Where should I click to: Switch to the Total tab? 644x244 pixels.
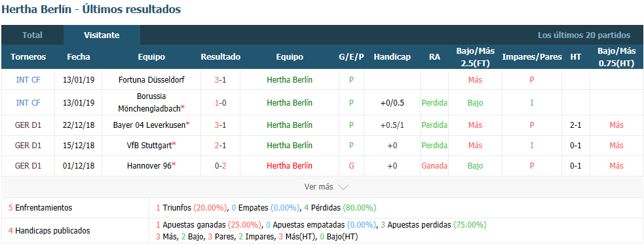click(32, 35)
